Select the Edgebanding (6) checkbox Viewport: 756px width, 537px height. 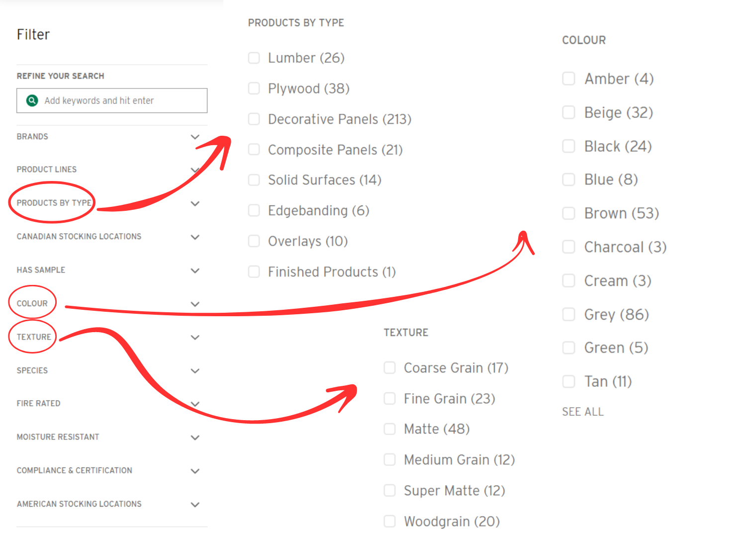[x=254, y=211]
